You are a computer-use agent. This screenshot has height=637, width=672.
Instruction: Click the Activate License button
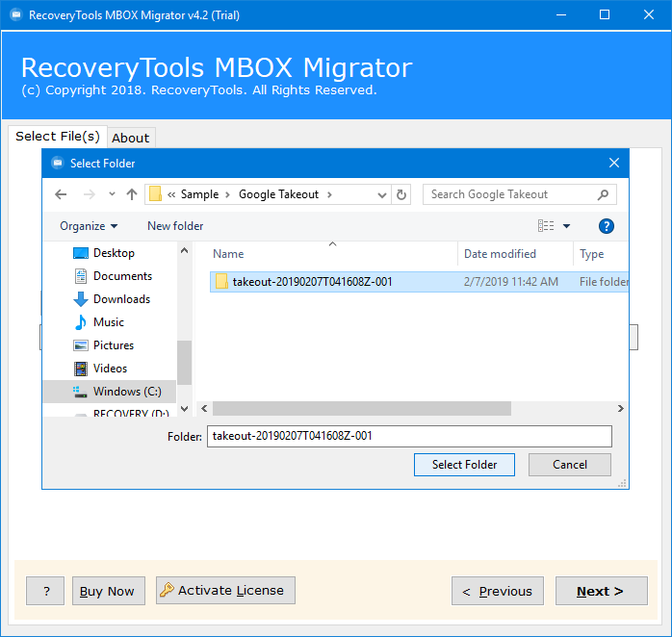pyautogui.click(x=225, y=590)
